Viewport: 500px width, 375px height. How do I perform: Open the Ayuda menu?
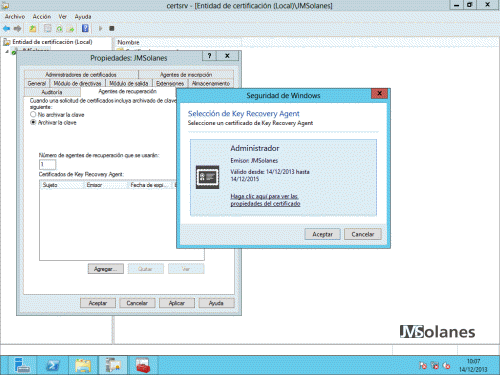[83, 17]
